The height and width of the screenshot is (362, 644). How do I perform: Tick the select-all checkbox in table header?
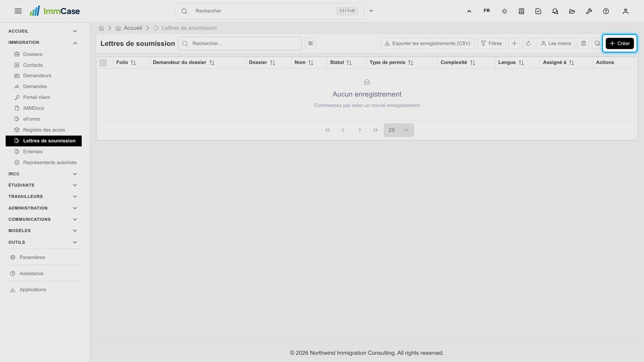click(x=103, y=63)
